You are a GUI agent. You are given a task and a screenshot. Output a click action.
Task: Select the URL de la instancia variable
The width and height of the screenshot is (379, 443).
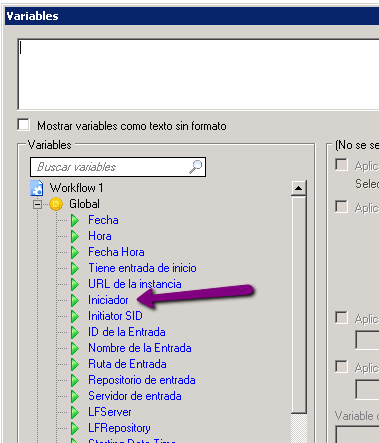pos(135,284)
